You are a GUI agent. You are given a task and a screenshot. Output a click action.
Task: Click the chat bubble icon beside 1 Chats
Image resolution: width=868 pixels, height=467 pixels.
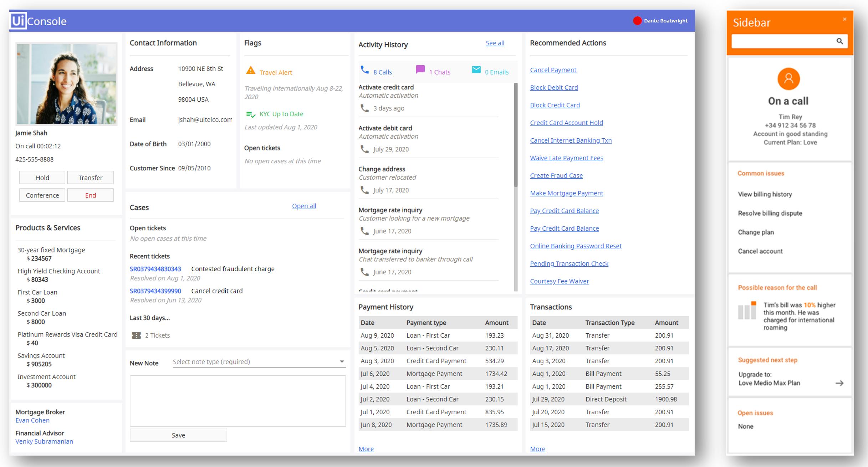click(x=421, y=70)
